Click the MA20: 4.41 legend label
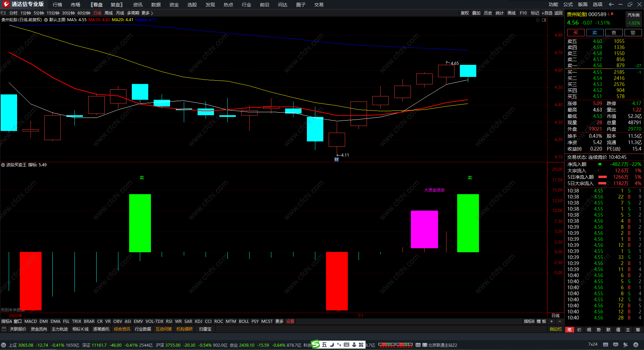The height and width of the screenshot is (350, 644). point(122,20)
